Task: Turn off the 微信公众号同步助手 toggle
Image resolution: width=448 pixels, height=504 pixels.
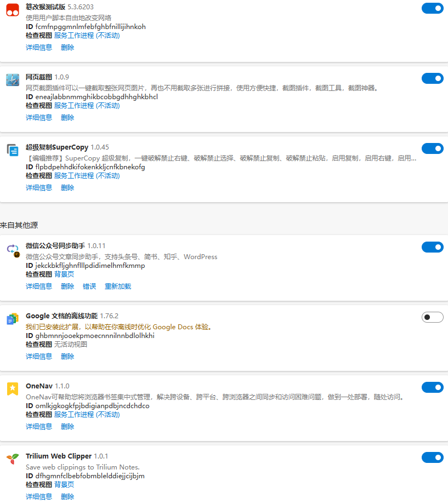Action: pyautogui.click(x=433, y=247)
